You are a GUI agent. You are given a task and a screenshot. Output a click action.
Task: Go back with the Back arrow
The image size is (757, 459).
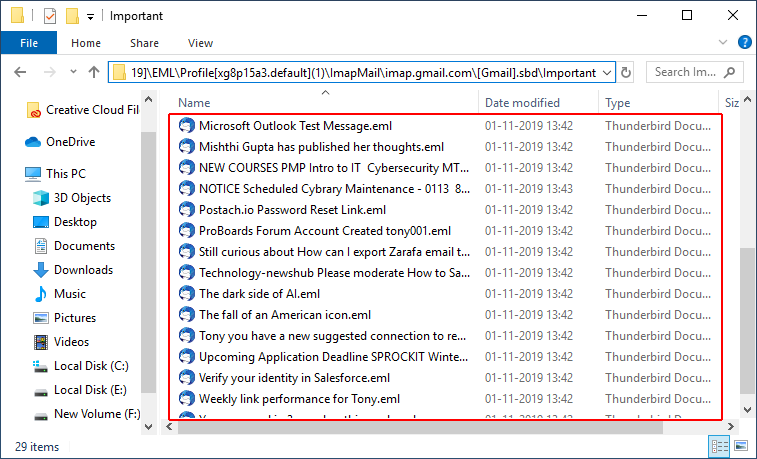pyautogui.click(x=20, y=72)
